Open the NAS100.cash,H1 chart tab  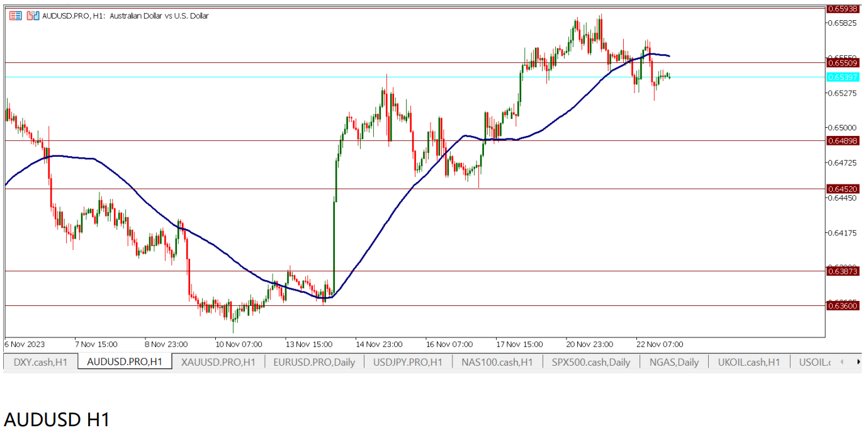497,362
